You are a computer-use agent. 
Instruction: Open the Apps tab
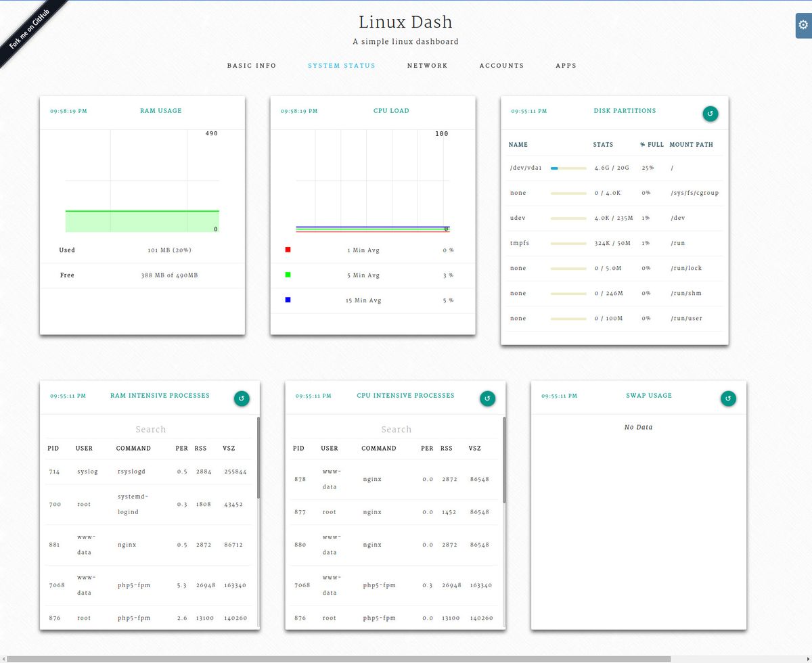tap(566, 66)
